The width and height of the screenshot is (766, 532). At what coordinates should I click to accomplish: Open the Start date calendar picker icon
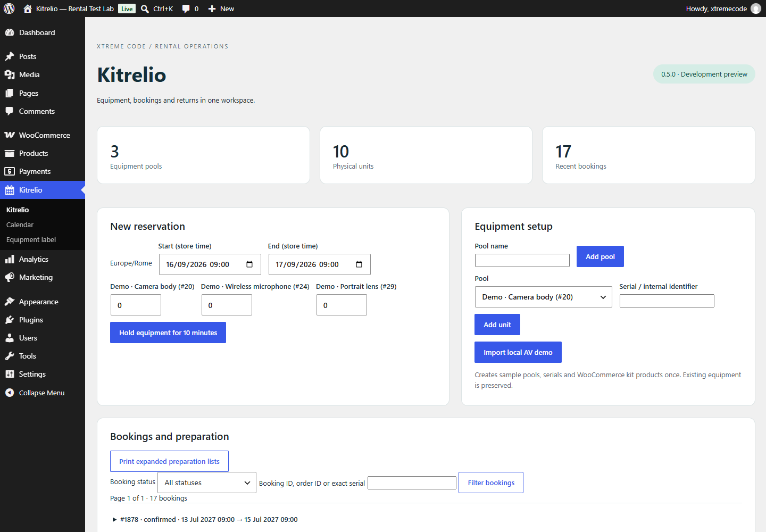point(249,264)
